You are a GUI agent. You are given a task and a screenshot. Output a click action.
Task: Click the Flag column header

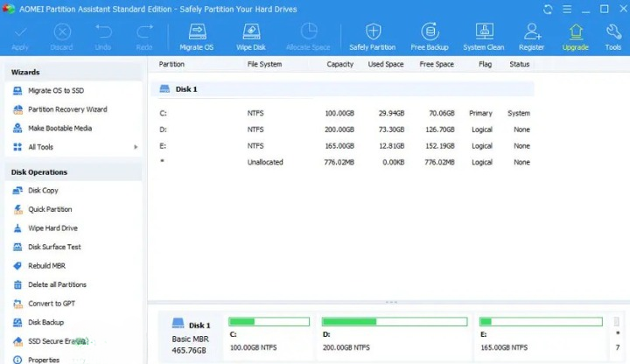[x=486, y=64]
